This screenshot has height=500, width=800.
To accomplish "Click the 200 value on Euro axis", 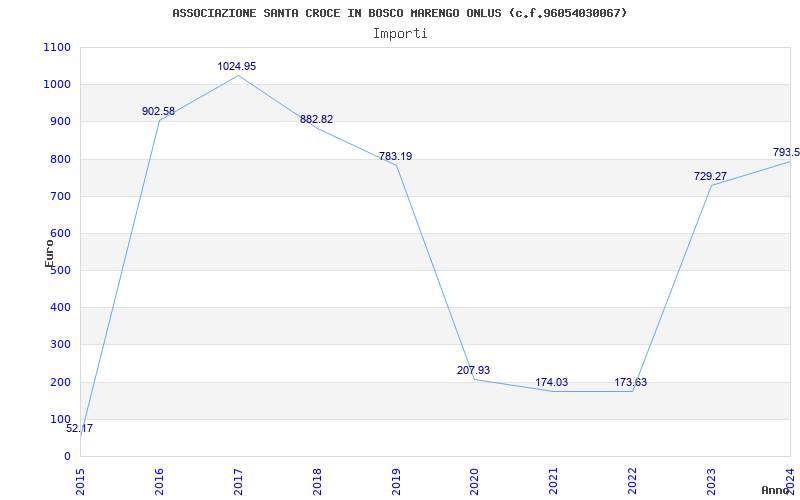I will tap(61, 382).
